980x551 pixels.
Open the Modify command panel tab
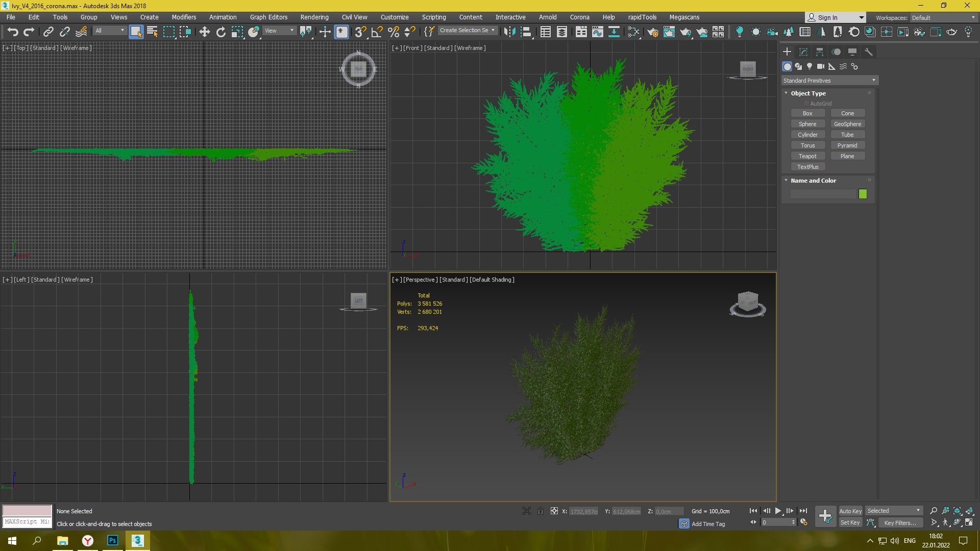[x=803, y=52]
